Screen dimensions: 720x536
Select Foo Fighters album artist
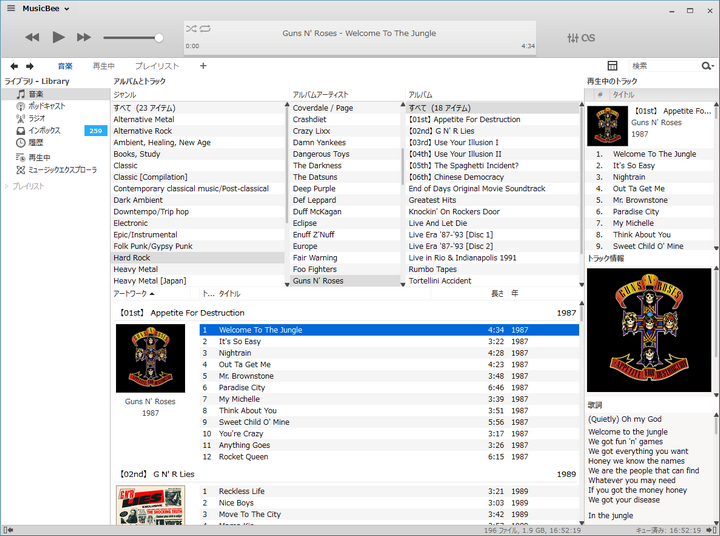click(x=346, y=269)
